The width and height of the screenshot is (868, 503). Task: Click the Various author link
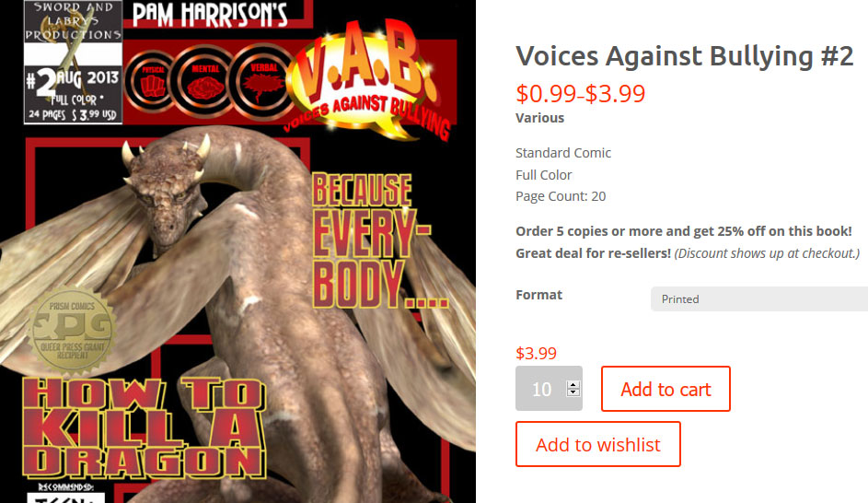click(539, 118)
